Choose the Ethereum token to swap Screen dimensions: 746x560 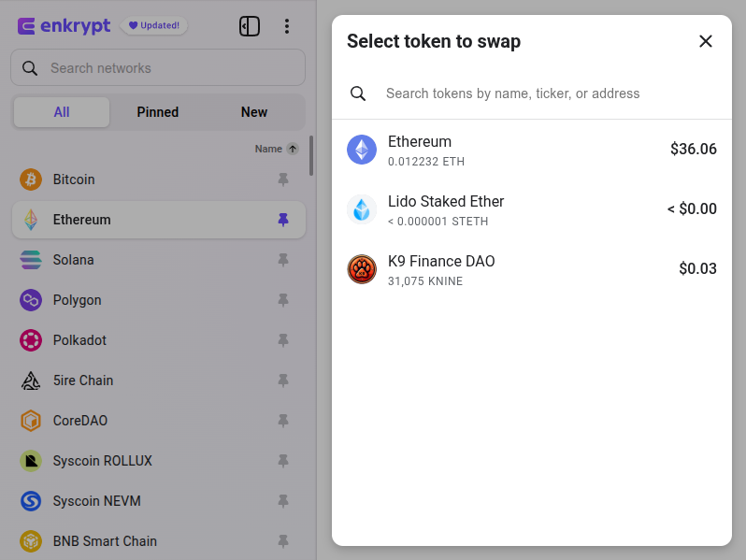(531, 150)
